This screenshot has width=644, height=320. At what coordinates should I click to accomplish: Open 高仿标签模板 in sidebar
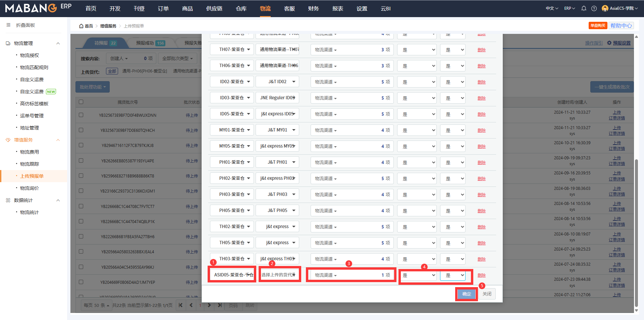[34, 104]
